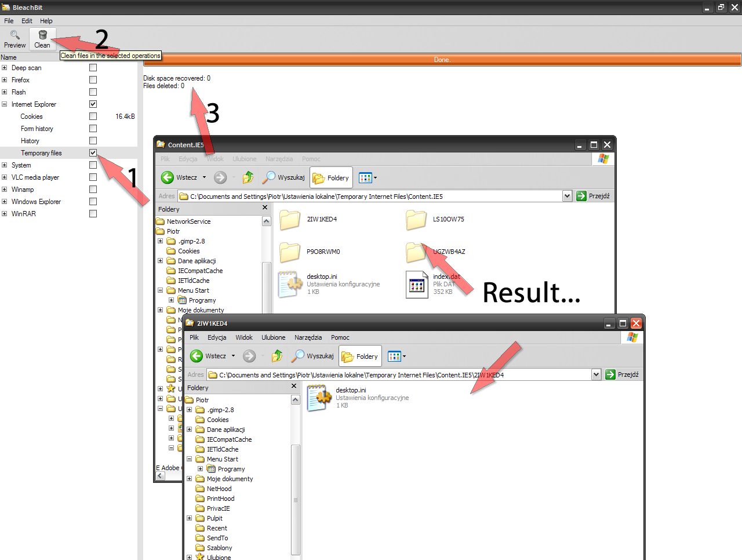The image size is (742, 560).
Task: Close the Foldery pane in the Content.IE5 window
Action: (265, 208)
